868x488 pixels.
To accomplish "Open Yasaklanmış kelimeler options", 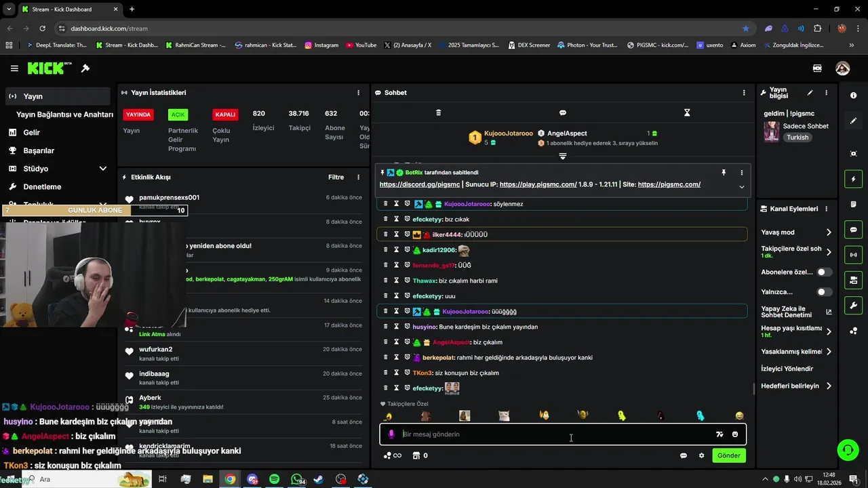I will point(828,352).
